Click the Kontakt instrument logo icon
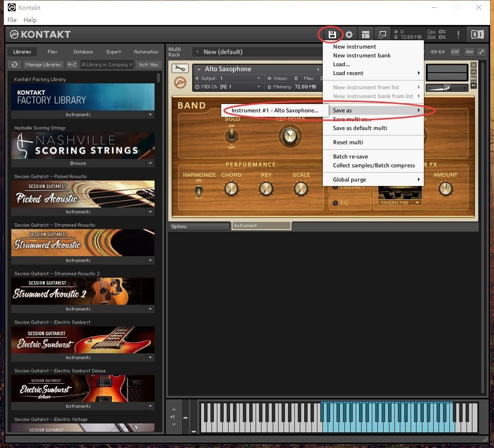Image resolution: width=494 pixels, height=448 pixels. point(180,83)
